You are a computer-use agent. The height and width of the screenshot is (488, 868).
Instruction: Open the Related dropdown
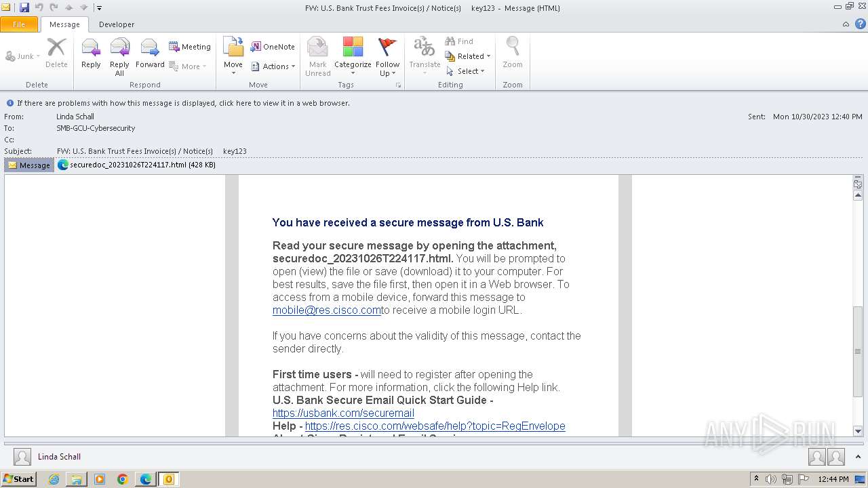pos(468,56)
